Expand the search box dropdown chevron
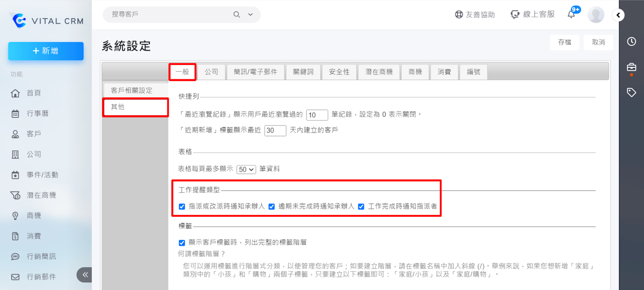This screenshot has width=644, height=290. tap(250, 14)
